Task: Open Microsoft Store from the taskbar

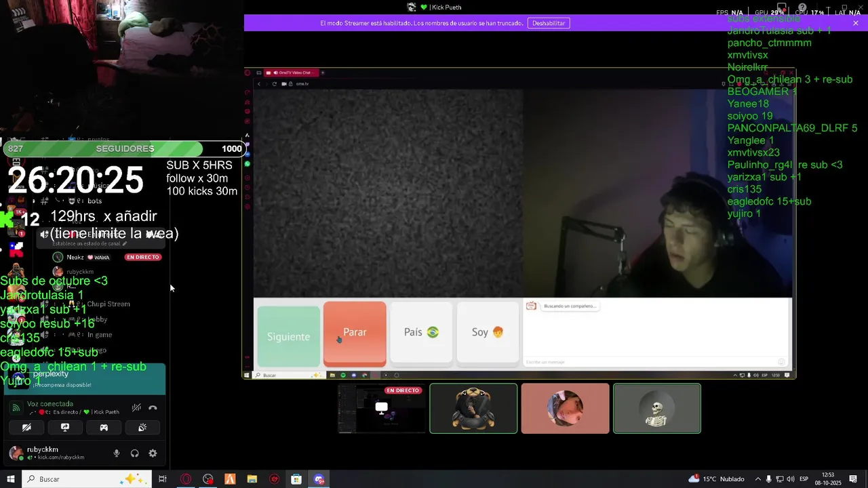Action: 296,479
